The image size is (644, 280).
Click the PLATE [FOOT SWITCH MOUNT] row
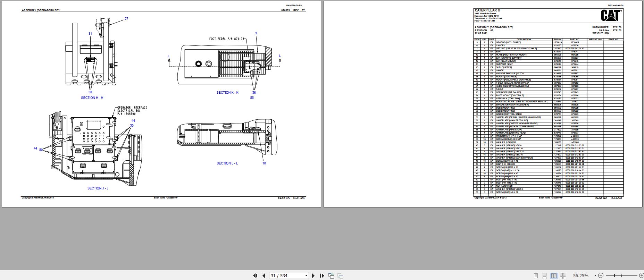point(549,55)
